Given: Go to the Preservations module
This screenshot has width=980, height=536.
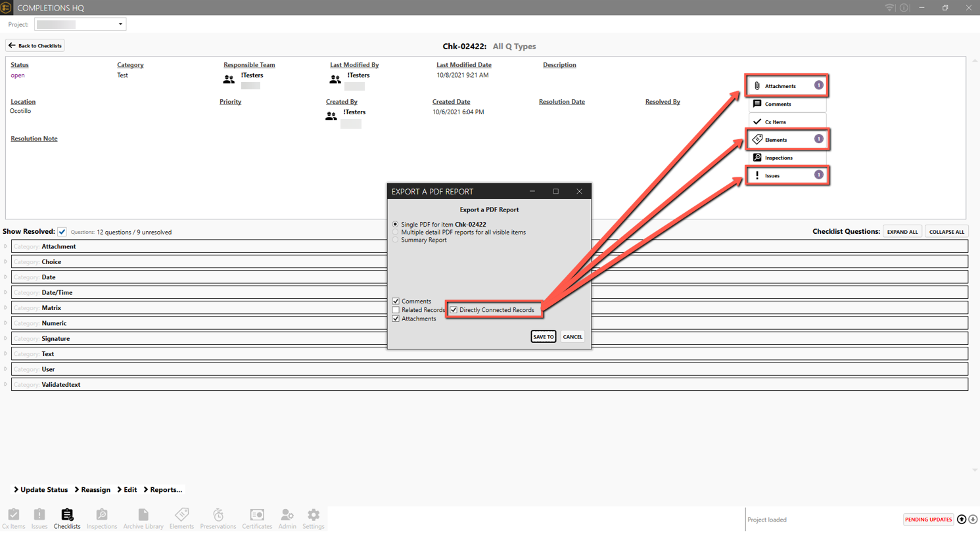Looking at the screenshot, I should tap(218, 518).
